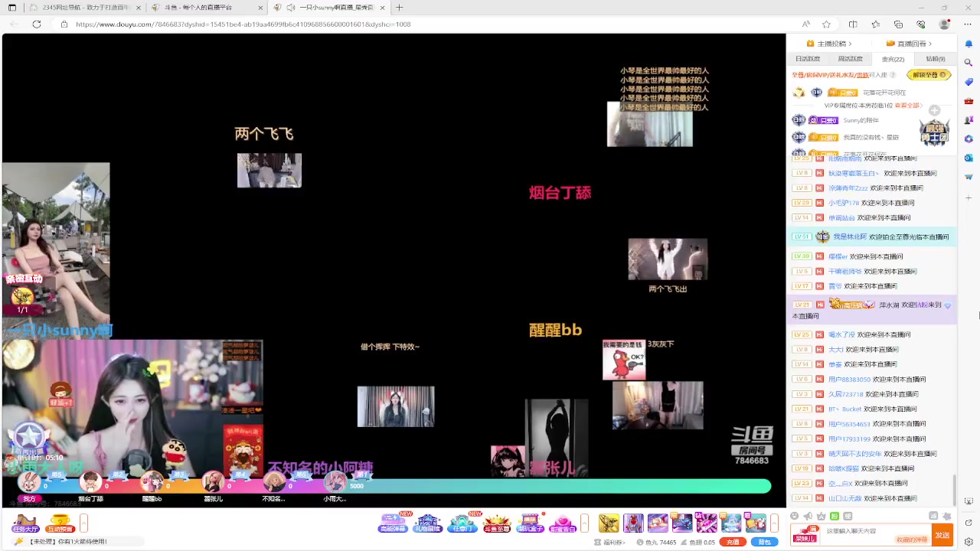Open the 互动预言 prediction icon
The height and width of the screenshot is (551, 980).
click(60, 523)
